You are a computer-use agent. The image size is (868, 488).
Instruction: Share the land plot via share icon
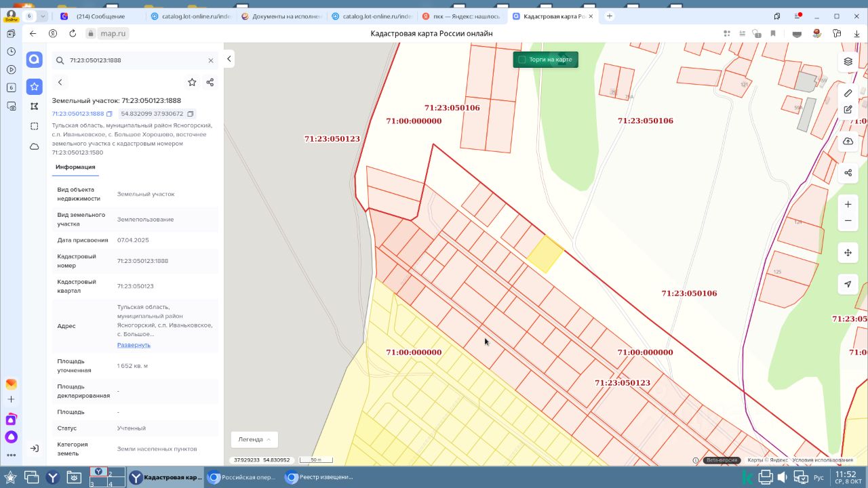[210, 82]
